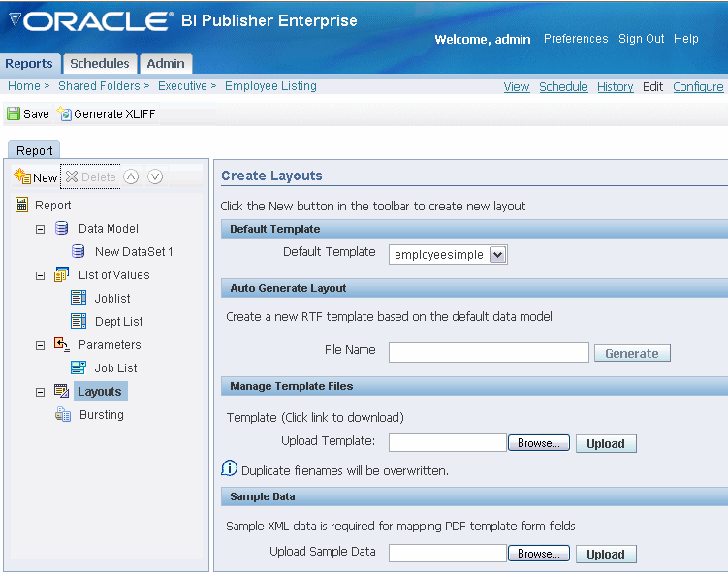
Task: Click the New layout star icon
Action: point(22,176)
